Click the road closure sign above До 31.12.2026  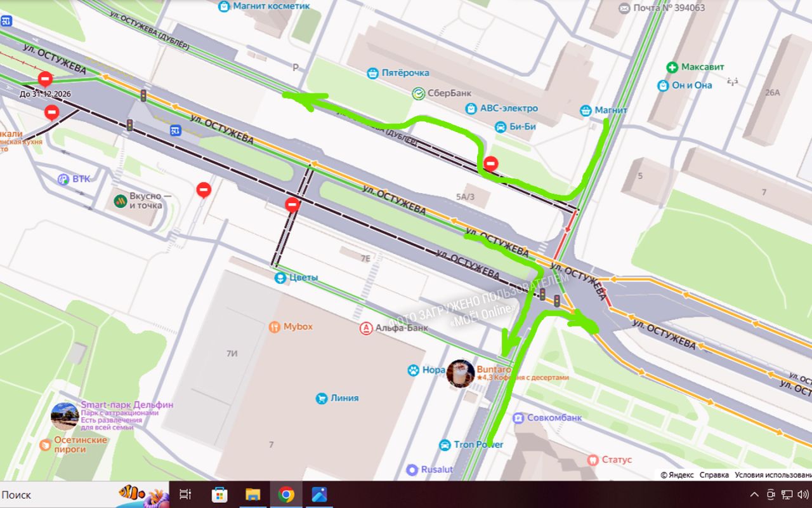[45, 79]
